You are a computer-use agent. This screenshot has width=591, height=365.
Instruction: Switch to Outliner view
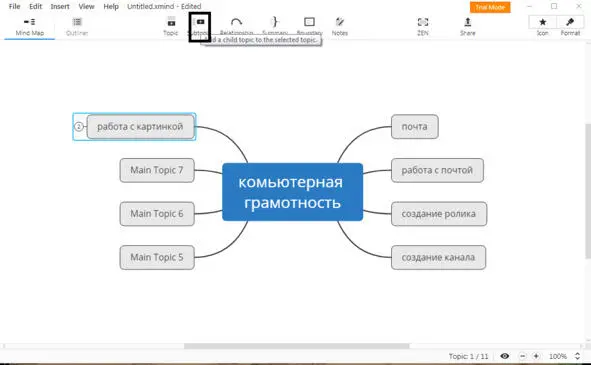(77, 26)
